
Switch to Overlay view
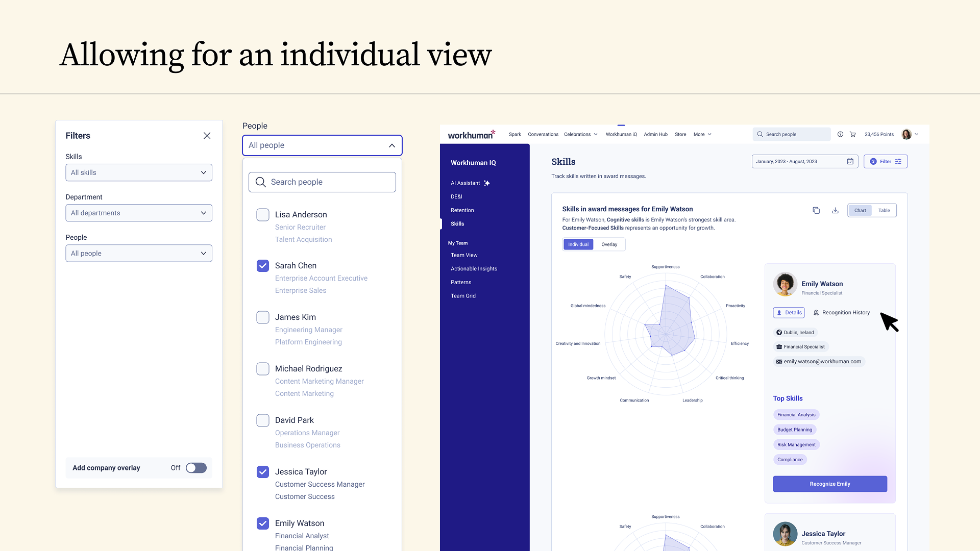tap(609, 244)
